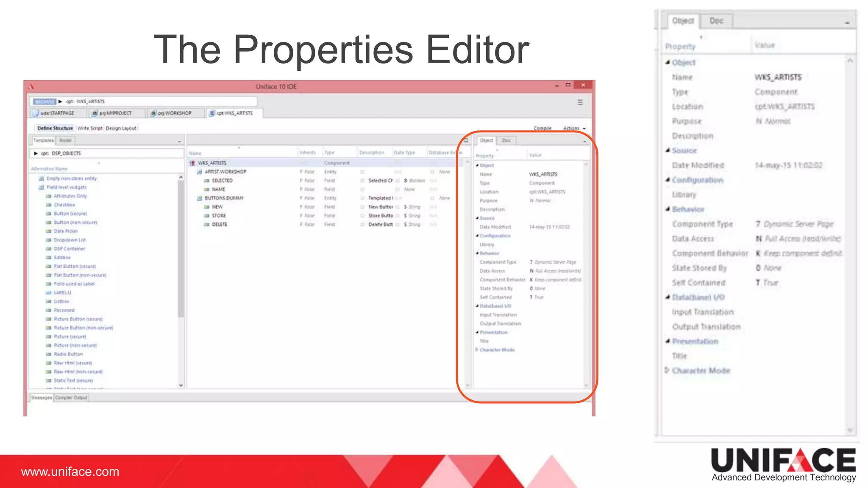The height and width of the screenshot is (488, 868).
Task: Click the cpt: WKS_ARTISTS address field
Action: coord(144,102)
